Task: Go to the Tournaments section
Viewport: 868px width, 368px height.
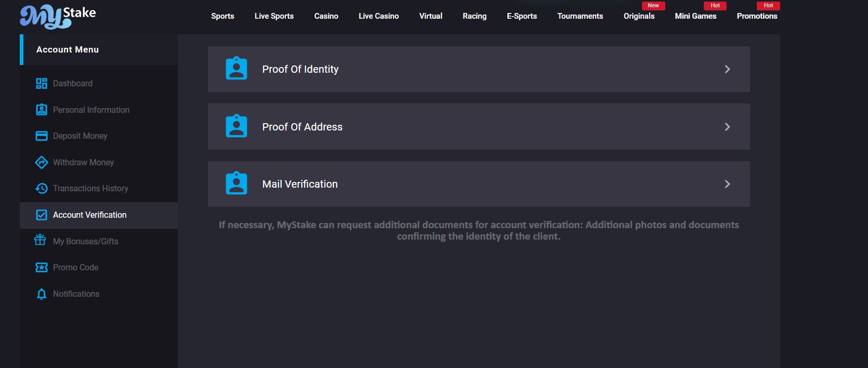Action: click(x=580, y=16)
